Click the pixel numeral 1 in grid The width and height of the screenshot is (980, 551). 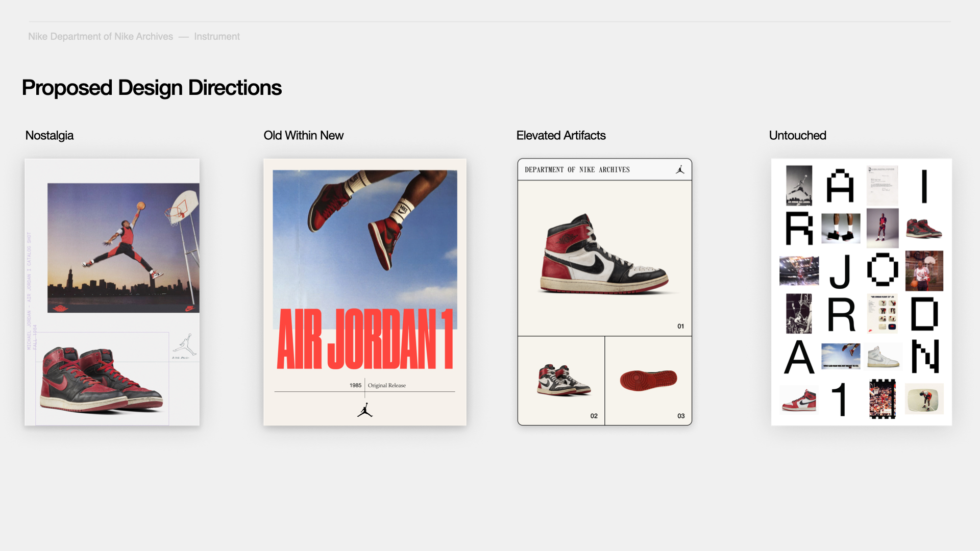coord(840,399)
